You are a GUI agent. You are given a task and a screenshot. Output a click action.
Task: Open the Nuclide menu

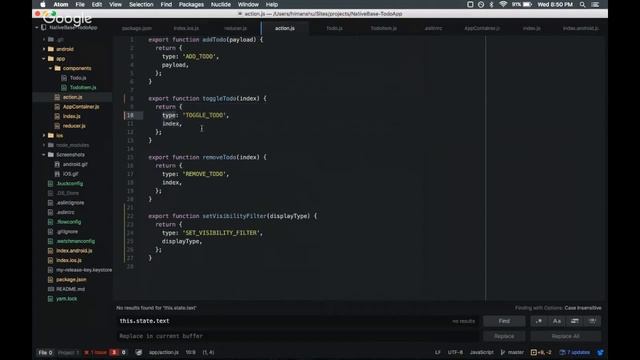(221, 4)
